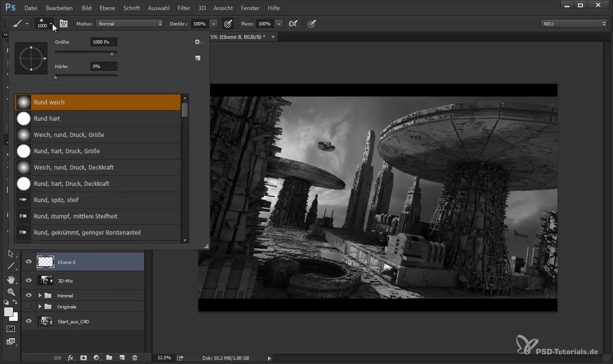Open the tool preset picker arrow

tap(27, 23)
